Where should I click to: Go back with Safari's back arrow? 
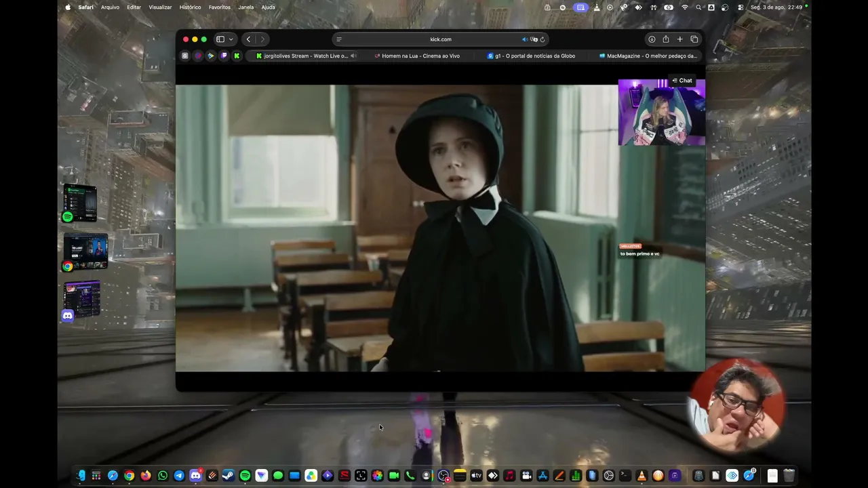tap(248, 39)
